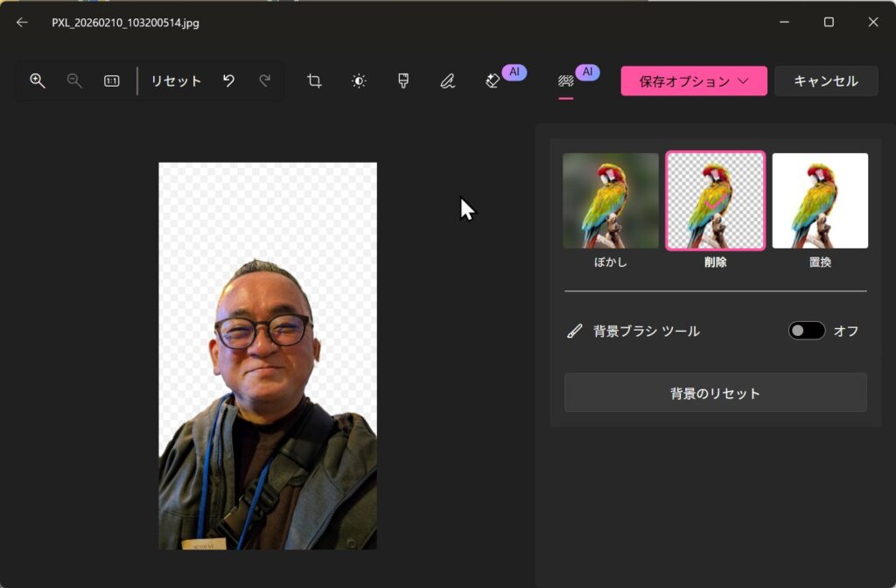Click the undo arrow icon
The height and width of the screenshot is (588, 896).
coord(228,80)
